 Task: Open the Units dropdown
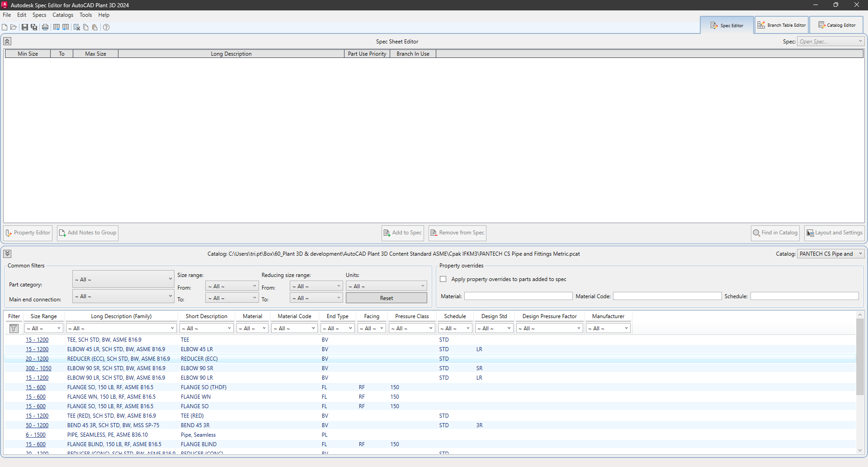(x=387, y=286)
